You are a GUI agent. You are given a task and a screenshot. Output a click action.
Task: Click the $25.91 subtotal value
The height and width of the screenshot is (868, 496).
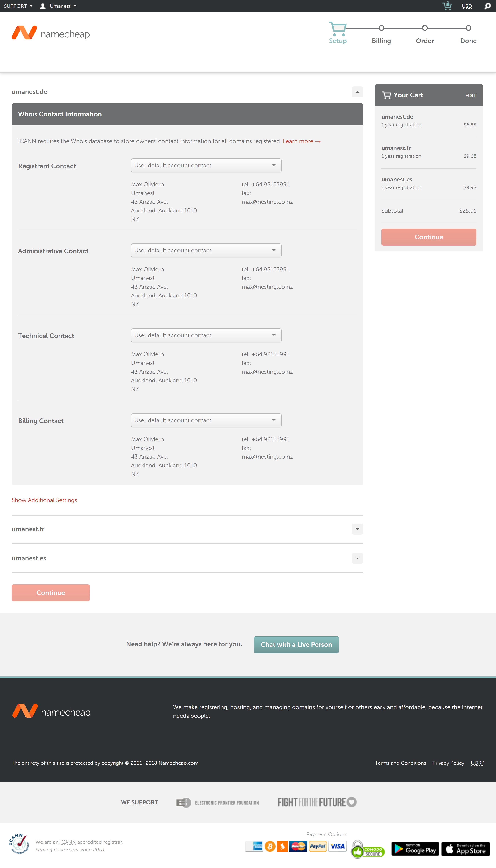click(467, 211)
